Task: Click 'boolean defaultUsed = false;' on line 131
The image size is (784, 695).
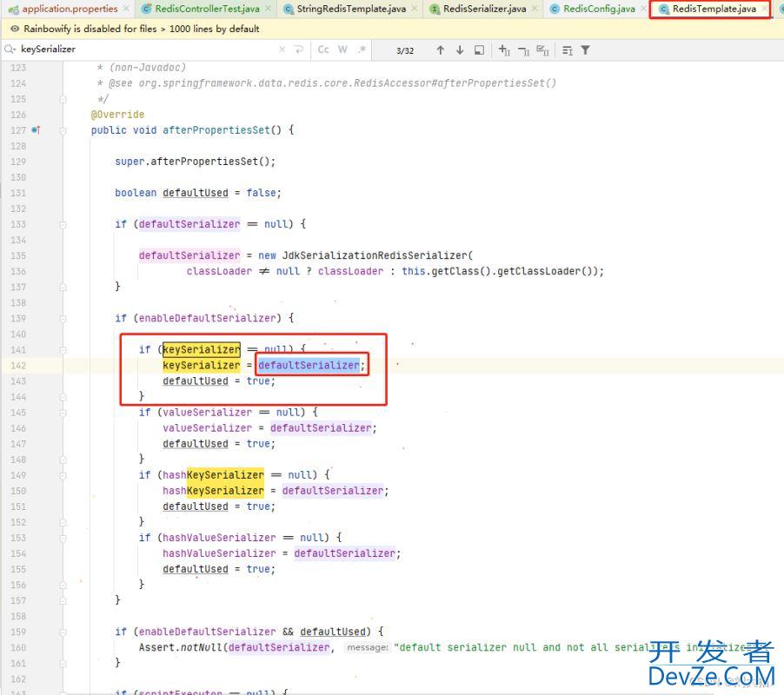Action: pyautogui.click(x=198, y=193)
